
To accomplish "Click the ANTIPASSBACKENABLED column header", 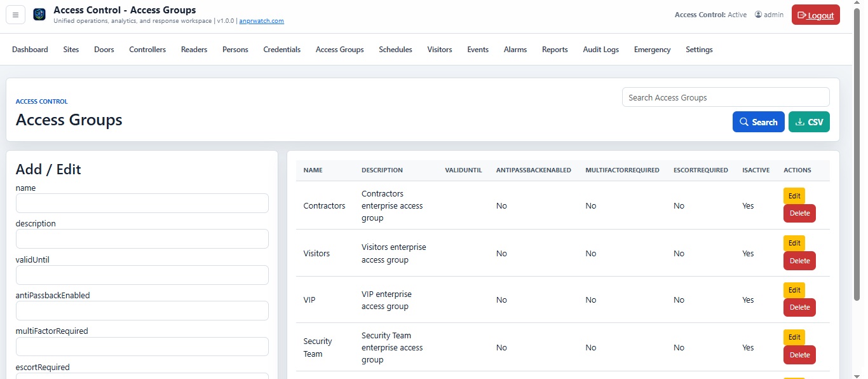I will (534, 170).
